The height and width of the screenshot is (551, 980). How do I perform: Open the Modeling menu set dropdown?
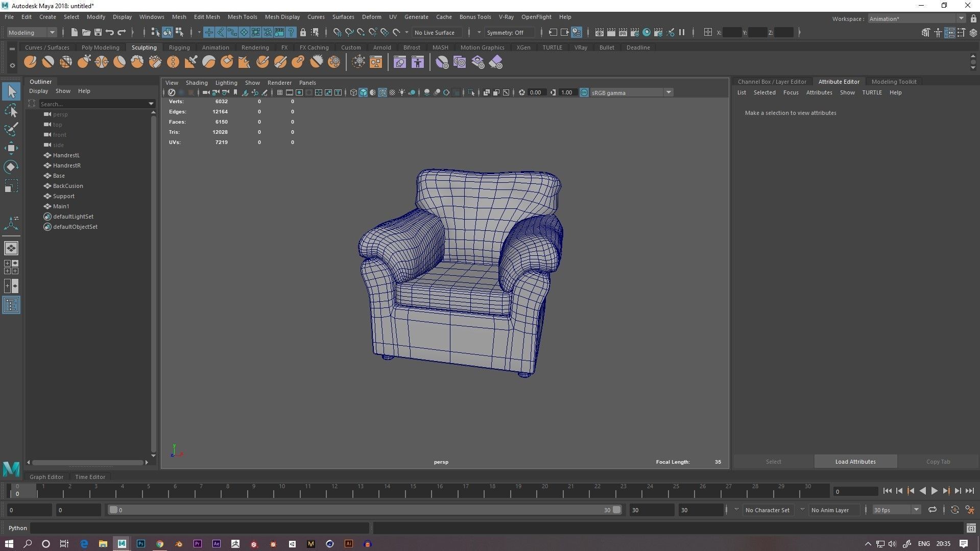(x=32, y=32)
